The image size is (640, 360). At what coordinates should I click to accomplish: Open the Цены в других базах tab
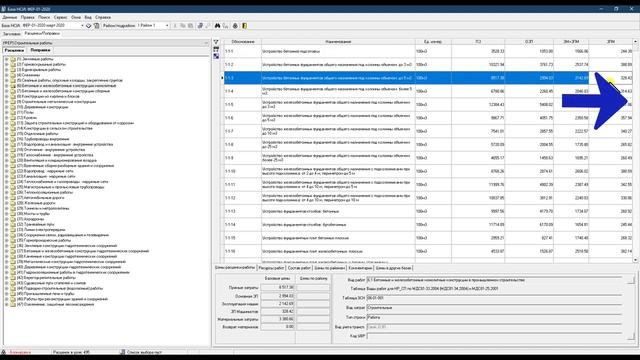coord(393,268)
